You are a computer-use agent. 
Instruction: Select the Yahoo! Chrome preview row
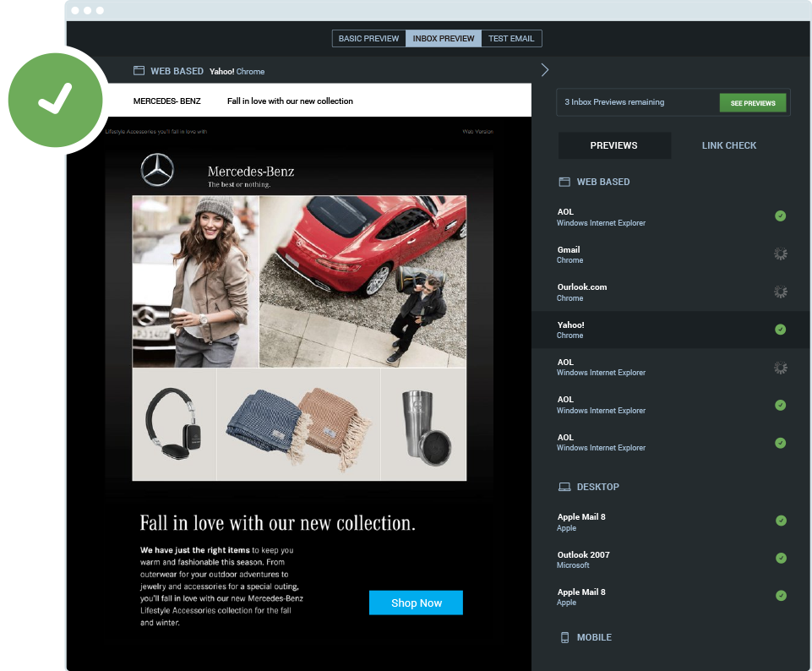tap(671, 330)
